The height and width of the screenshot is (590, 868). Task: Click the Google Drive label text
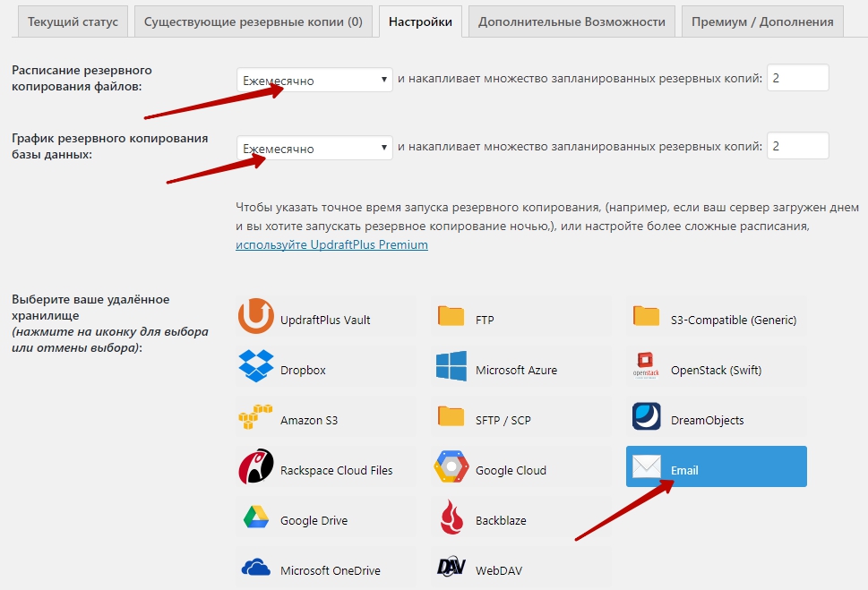(x=314, y=521)
